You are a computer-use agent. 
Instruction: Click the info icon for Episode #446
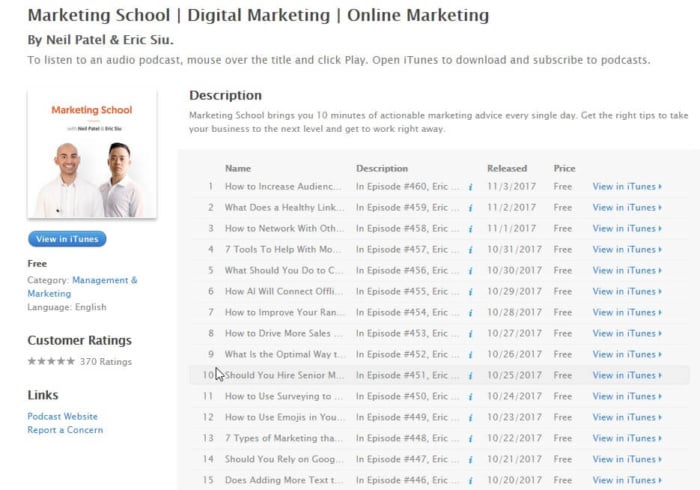pos(471,481)
